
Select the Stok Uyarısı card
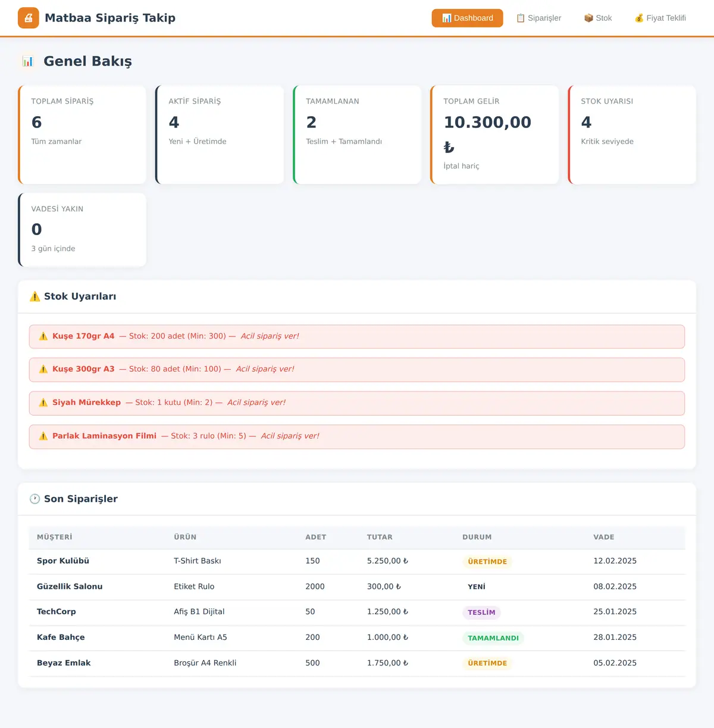click(x=632, y=135)
